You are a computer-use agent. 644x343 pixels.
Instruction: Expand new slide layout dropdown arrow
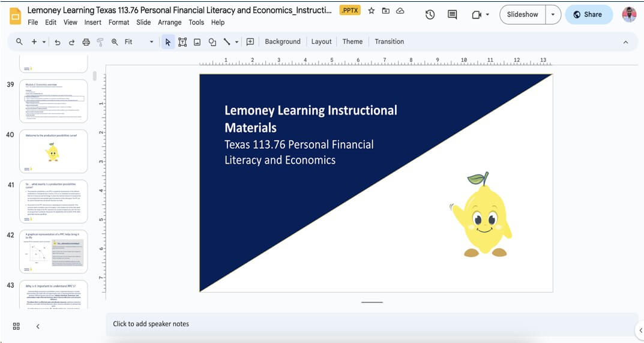pos(44,42)
